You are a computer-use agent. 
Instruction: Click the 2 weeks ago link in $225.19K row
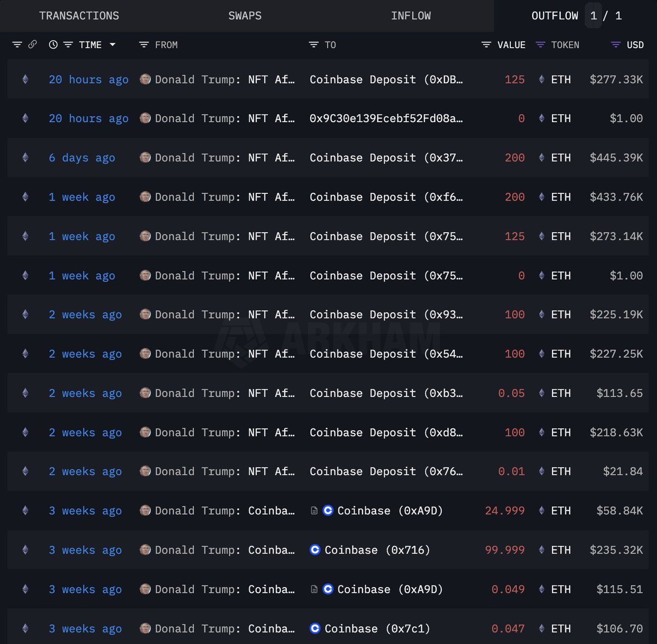pyautogui.click(x=85, y=315)
